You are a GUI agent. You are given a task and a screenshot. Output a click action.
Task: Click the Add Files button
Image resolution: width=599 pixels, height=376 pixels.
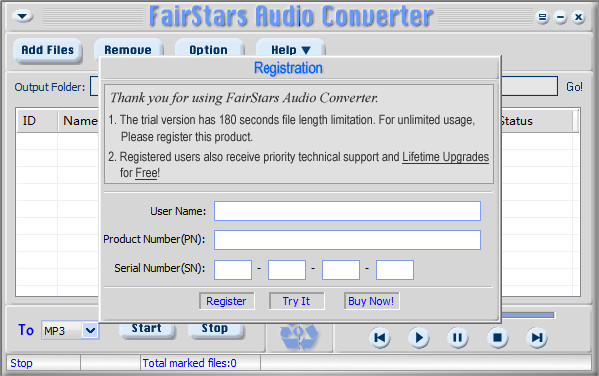tap(48, 50)
